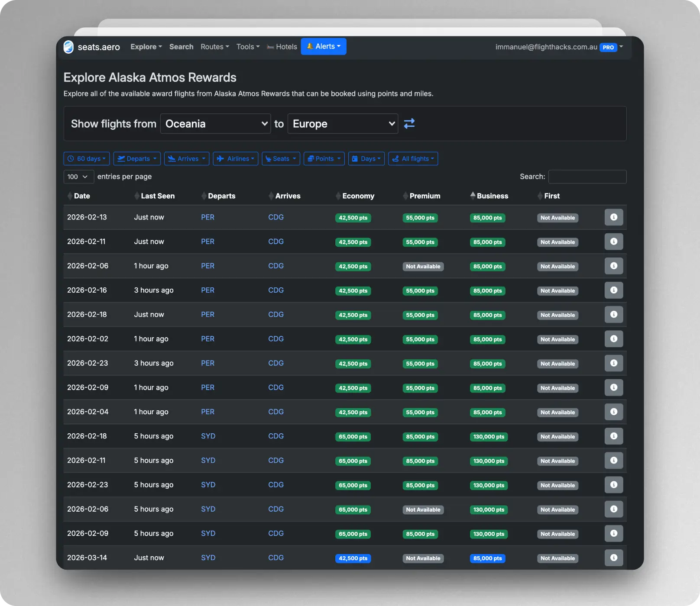Open info for 2026-02-06 SYD flight

coord(614,509)
